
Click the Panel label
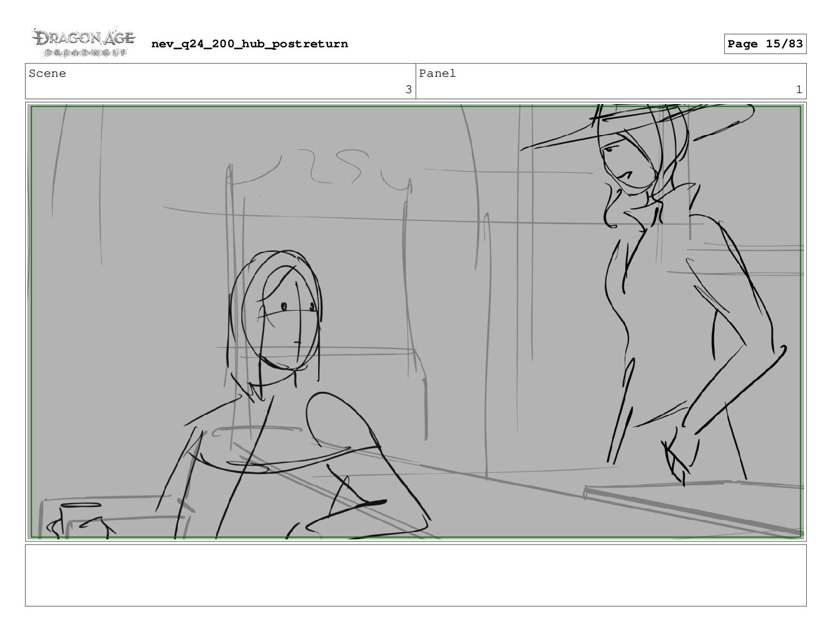(x=437, y=74)
